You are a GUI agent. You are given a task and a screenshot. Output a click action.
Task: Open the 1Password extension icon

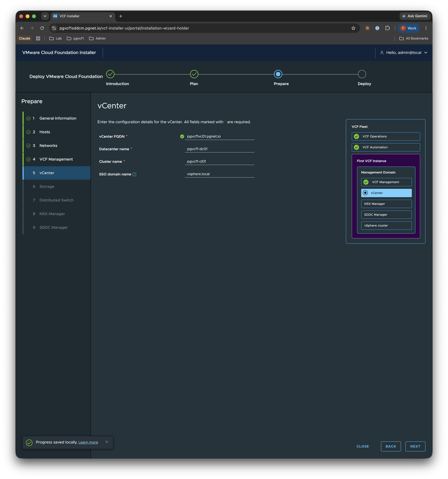coord(377,28)
